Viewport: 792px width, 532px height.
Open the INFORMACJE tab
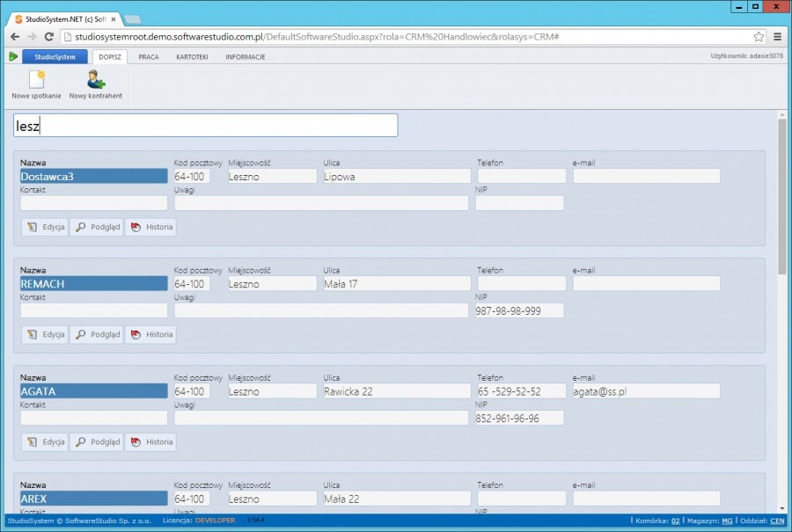[x=246, y=57]
